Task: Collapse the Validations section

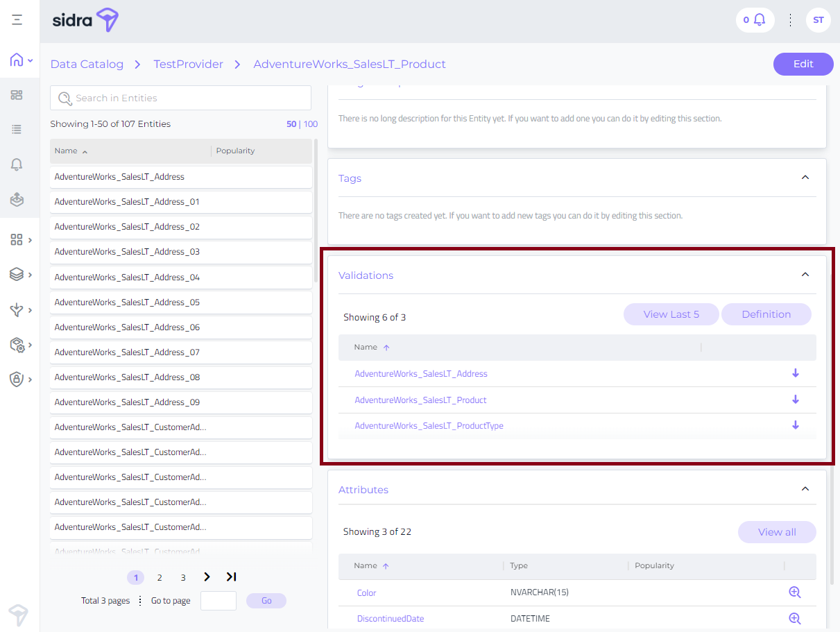Action: tap(805, 275)
